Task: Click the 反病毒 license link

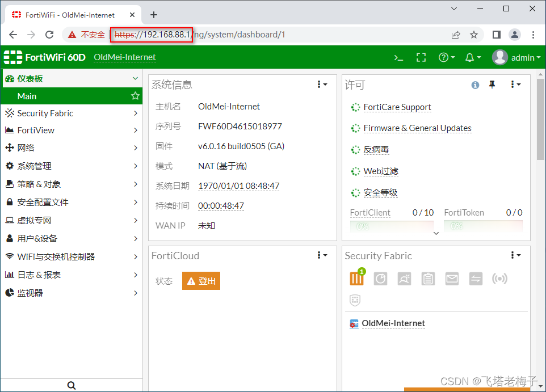Action: tap(376, 150)
